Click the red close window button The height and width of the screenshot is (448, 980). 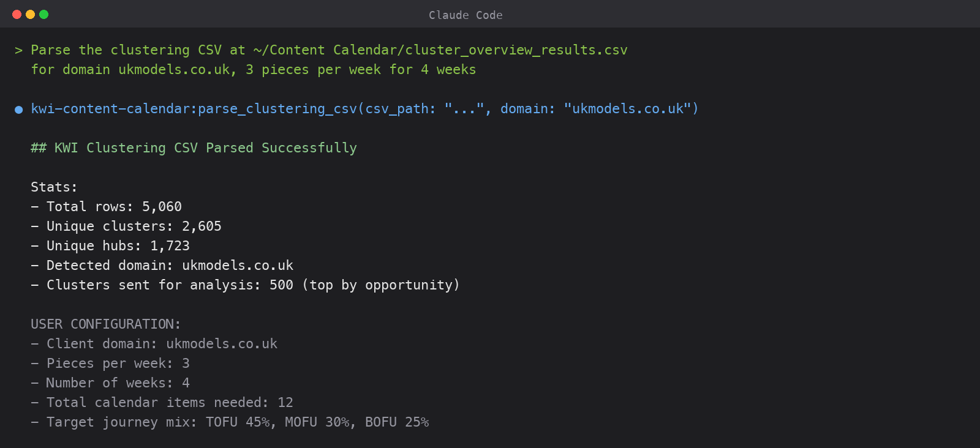point(17,14)
